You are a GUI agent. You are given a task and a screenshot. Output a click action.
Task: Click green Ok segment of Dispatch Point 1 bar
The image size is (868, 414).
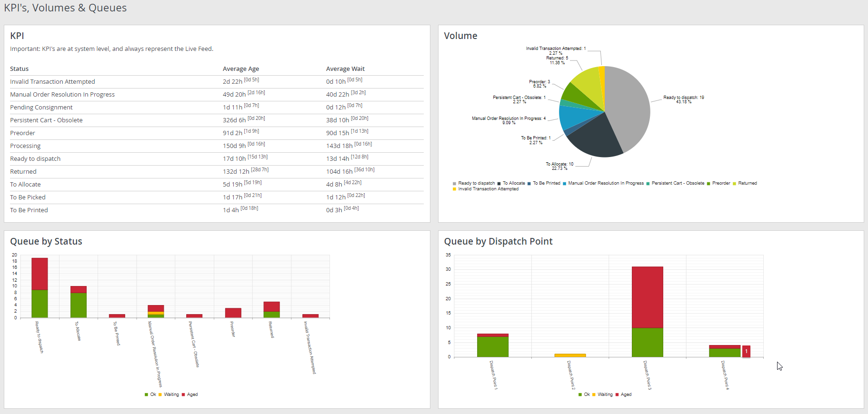point(492,347)
